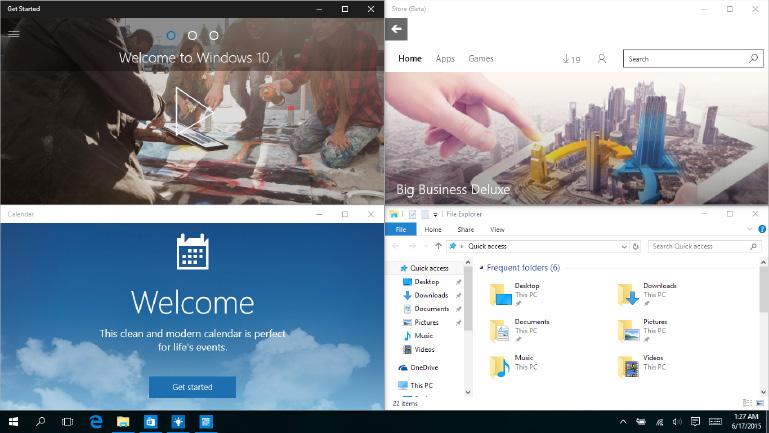Open the Action Center notifications icon
Screen dimensions: 769x433
695,422
